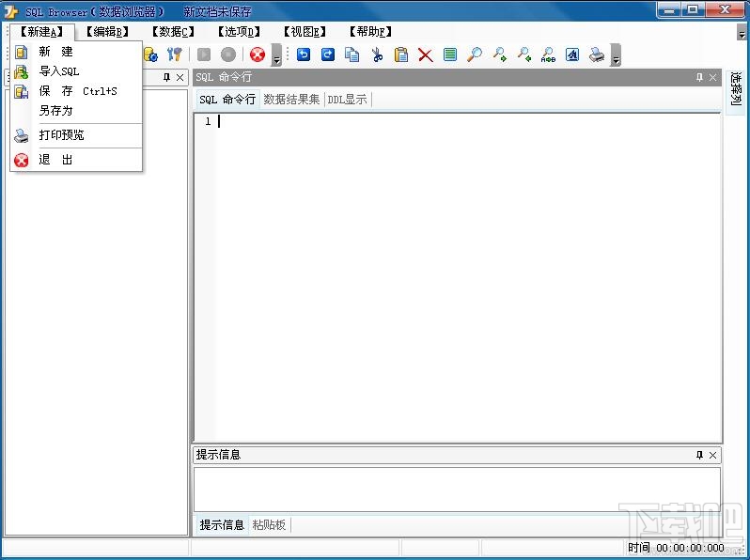The width and height of the screenshot is (750, 560).
Task: Click the red exit icon in toolbar
Action: click(258, 54)
